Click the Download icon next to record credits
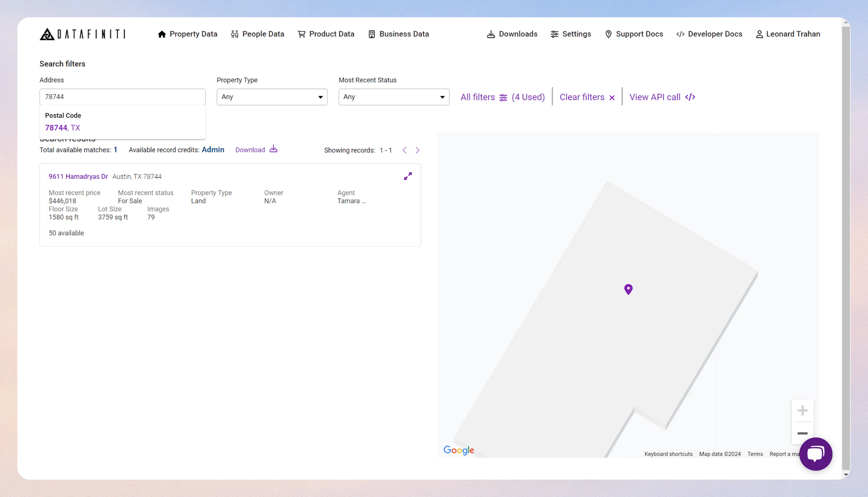This screenshot has width=868, height=497. pyautogui.click(x=273, y=149)
